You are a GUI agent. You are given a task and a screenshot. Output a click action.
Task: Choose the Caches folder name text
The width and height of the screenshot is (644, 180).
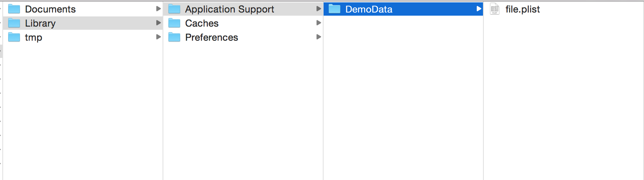pos(202,23)
